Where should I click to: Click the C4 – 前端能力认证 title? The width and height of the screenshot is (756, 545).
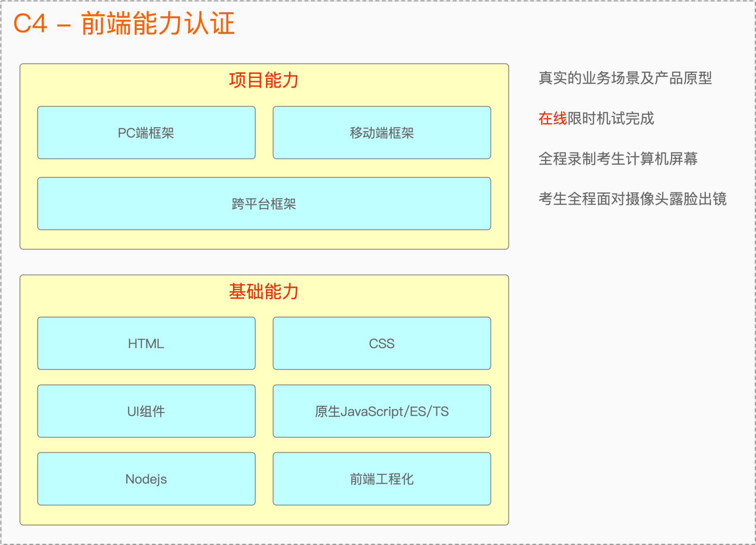(124, 24)
